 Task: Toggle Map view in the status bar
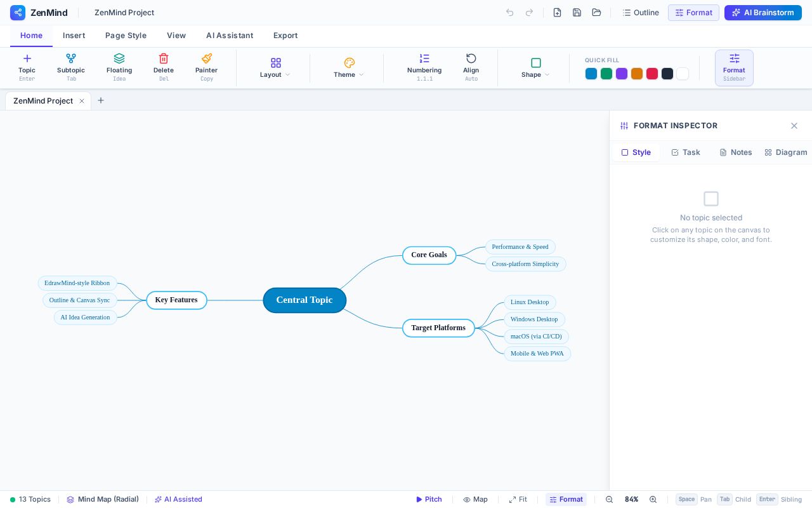[x=475, y=500]
